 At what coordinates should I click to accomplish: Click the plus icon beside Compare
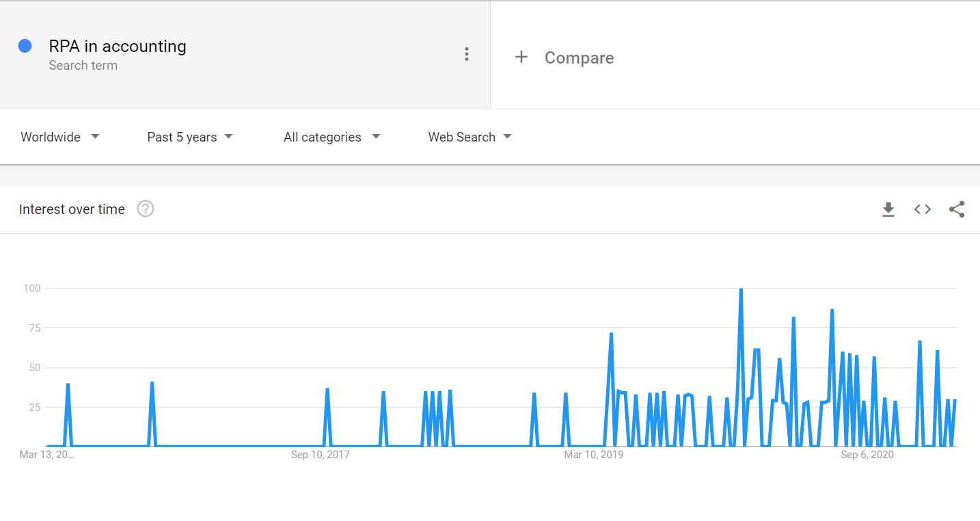click(x=521, y=57)
